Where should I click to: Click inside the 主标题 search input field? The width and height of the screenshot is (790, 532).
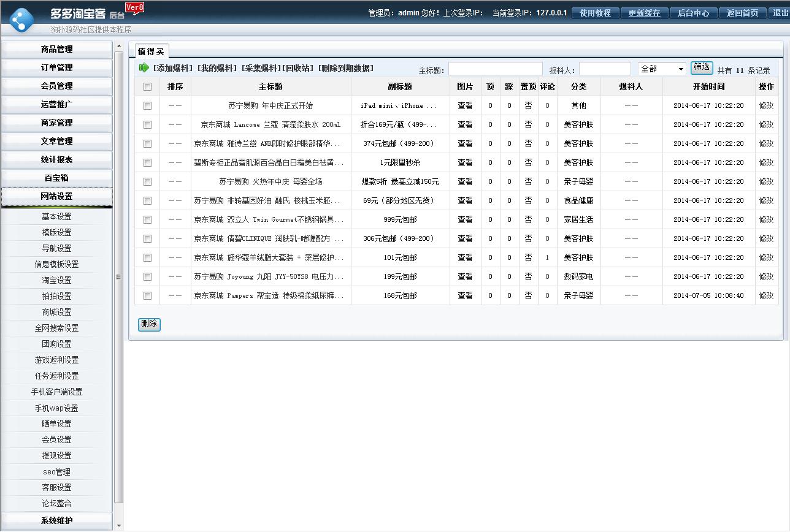click(496, 68)
